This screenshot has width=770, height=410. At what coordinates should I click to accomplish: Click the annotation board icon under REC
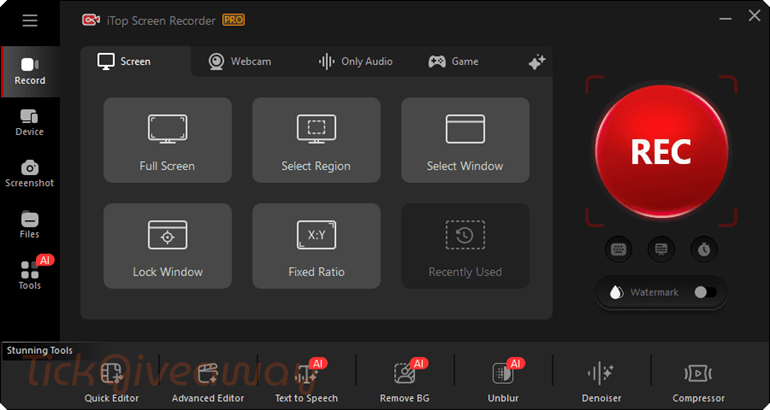point(661,249)
